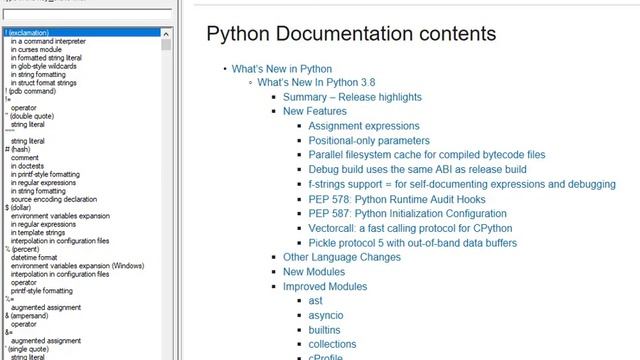Select '" (double quote)' index entry
The width and height of the screenshot is (640, 360).
[x=29, y=116]
